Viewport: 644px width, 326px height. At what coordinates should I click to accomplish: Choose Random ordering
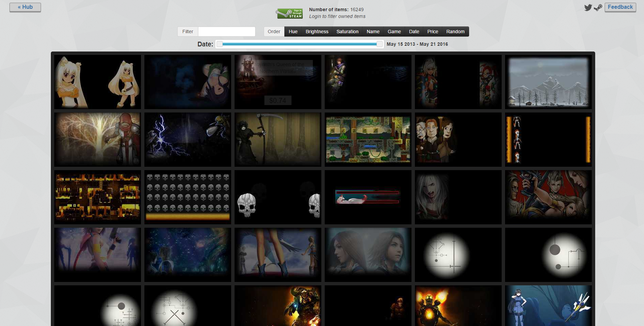pos(456,32)
